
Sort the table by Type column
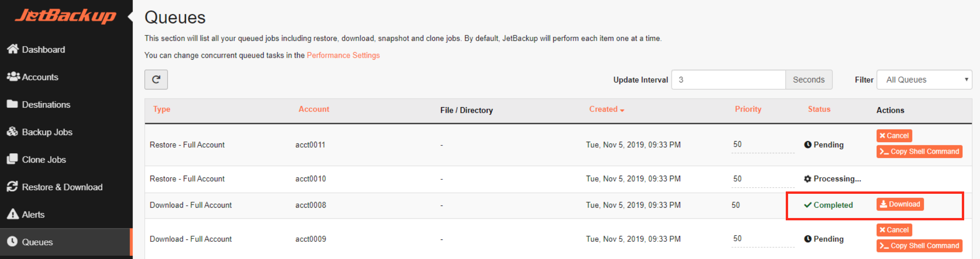[162, 109]
